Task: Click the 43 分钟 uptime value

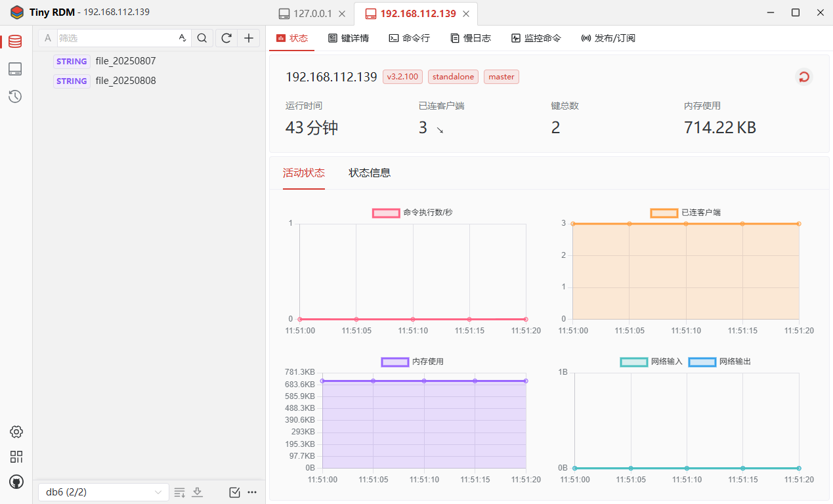Action: 312,127
